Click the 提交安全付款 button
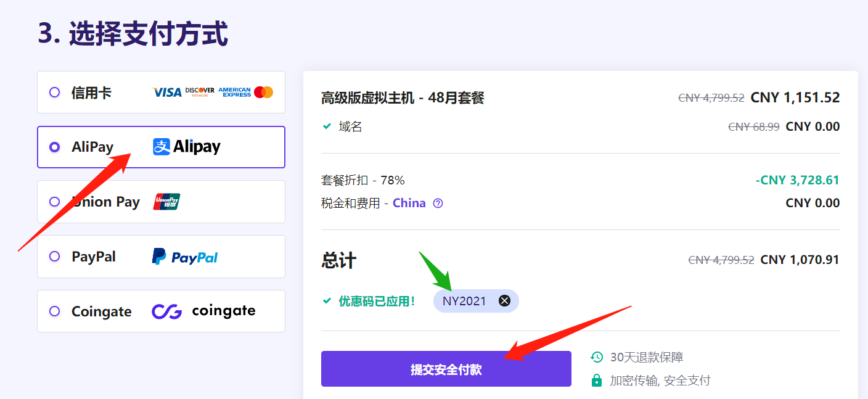This screenshot has height=399, width=868. coord(446,369)
